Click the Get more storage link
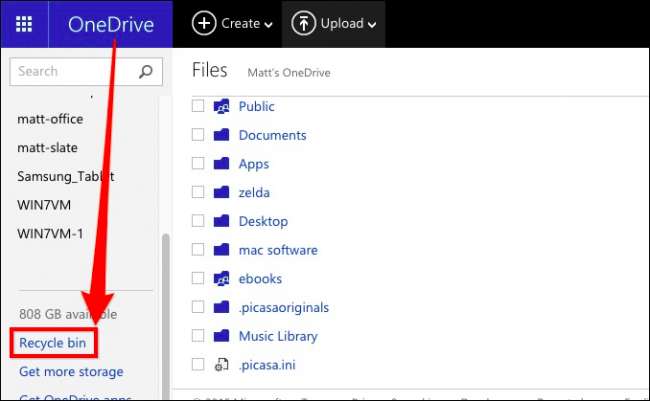The height and width of the screenshot is (401, 650). tap(71, 372)
